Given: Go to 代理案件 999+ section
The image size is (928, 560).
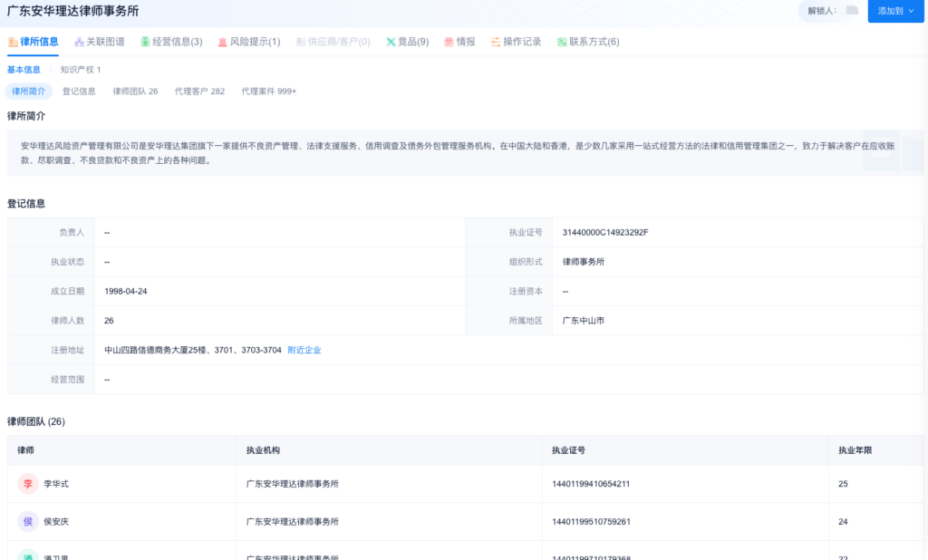Looking at the screenshot, I should click(268, 92).
